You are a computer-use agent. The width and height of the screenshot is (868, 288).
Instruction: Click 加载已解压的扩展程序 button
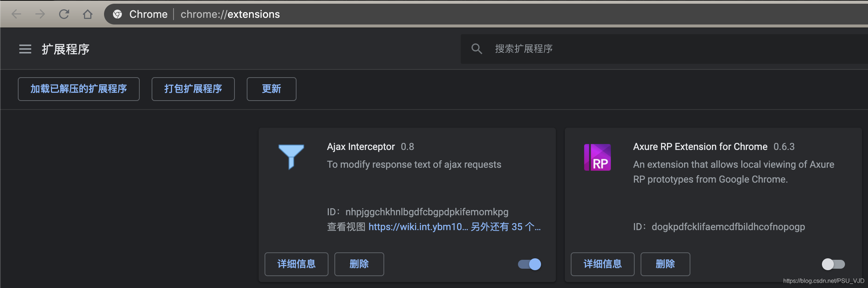point(79,89)
